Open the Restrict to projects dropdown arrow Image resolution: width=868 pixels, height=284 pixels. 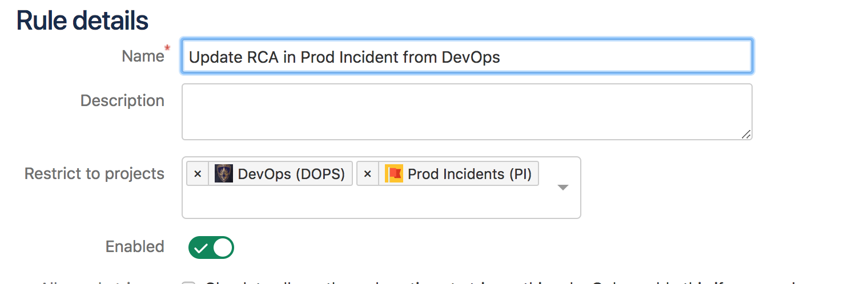562,188
